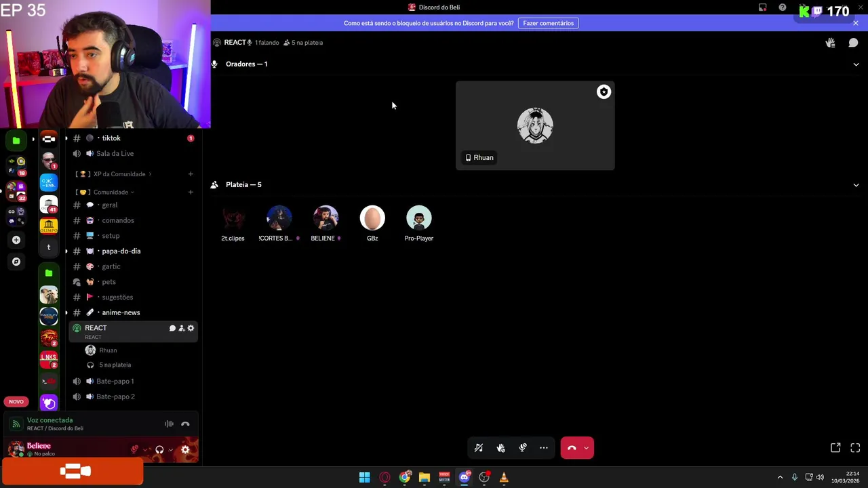This screenshot has width=868, height=488.
Task: Toggle the muted microphone in user panel
Action: [134, 449]
